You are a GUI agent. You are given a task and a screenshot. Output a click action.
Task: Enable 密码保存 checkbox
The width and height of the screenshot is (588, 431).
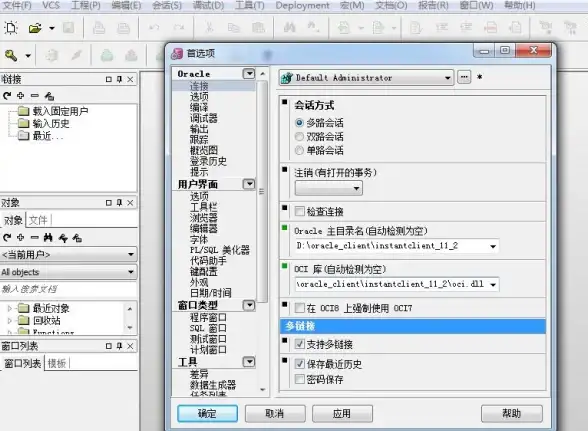[300, 379]
